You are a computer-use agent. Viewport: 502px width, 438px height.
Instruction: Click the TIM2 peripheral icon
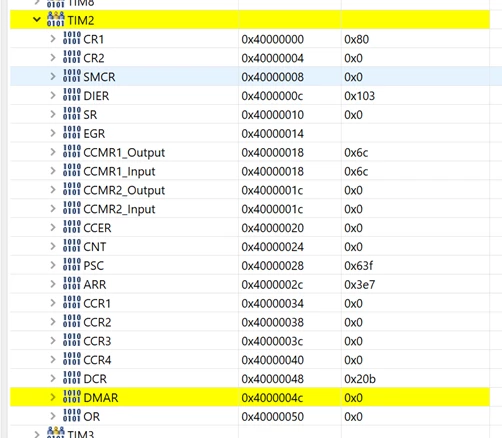[55, 19]
